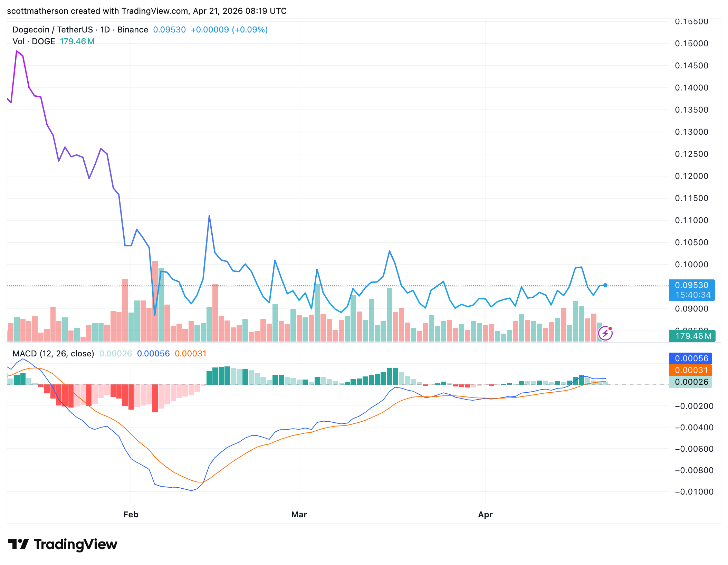
Task: Click the Mar label on time axis
Action: (x=299, y=515)
